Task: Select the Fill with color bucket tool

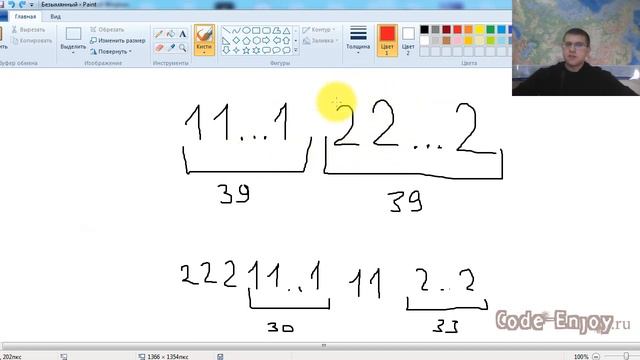Action: pos(171,34)
